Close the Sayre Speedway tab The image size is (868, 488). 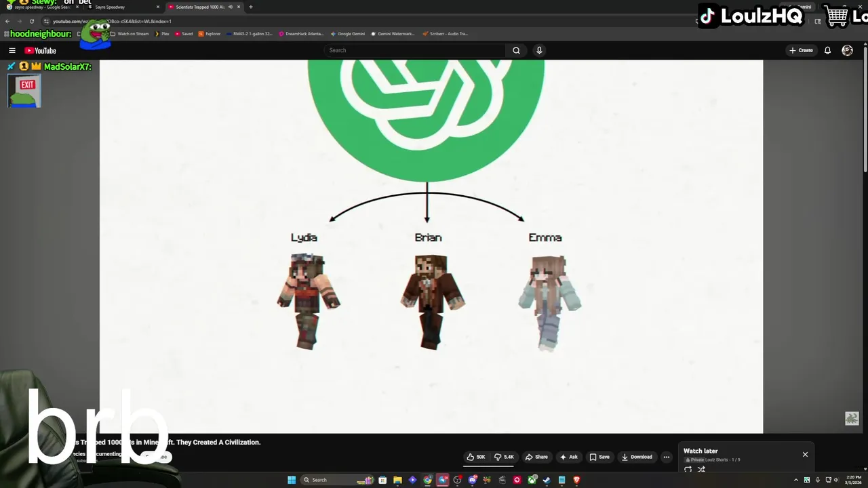(x=158, y=7)
